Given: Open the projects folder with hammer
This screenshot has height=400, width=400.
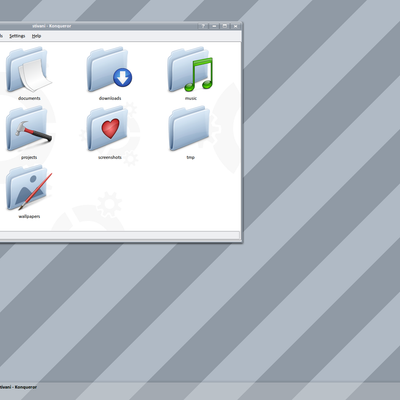Looking at the screenshot, I should pyautogui.click(x=29, y=129).
